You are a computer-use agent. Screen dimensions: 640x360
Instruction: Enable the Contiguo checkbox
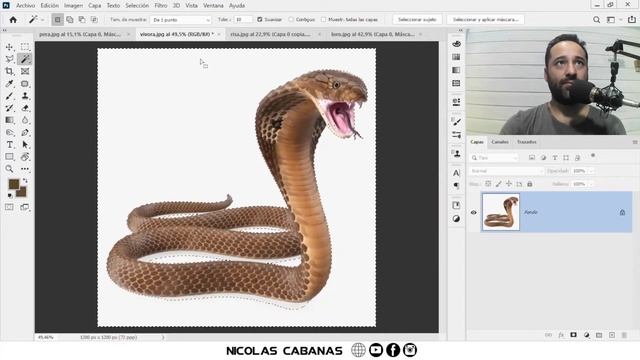tap(291, 20)
